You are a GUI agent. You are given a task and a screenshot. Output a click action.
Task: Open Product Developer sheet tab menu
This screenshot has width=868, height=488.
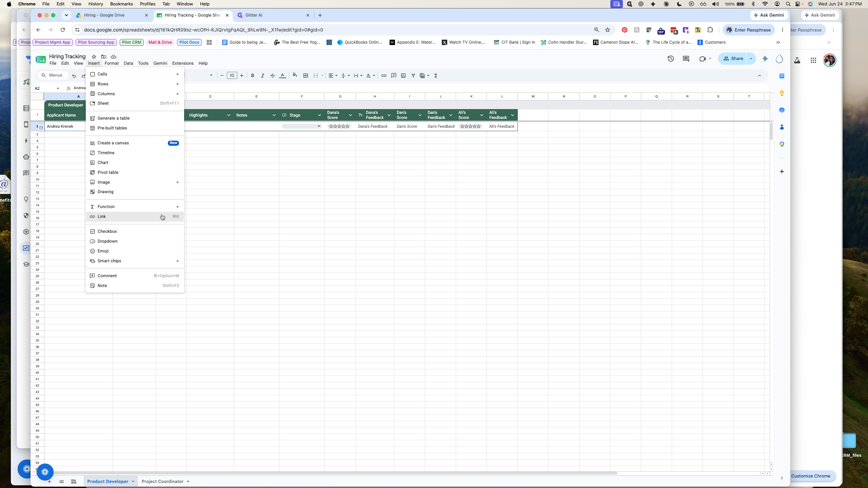pyautogui.click(x=133, y=482)
